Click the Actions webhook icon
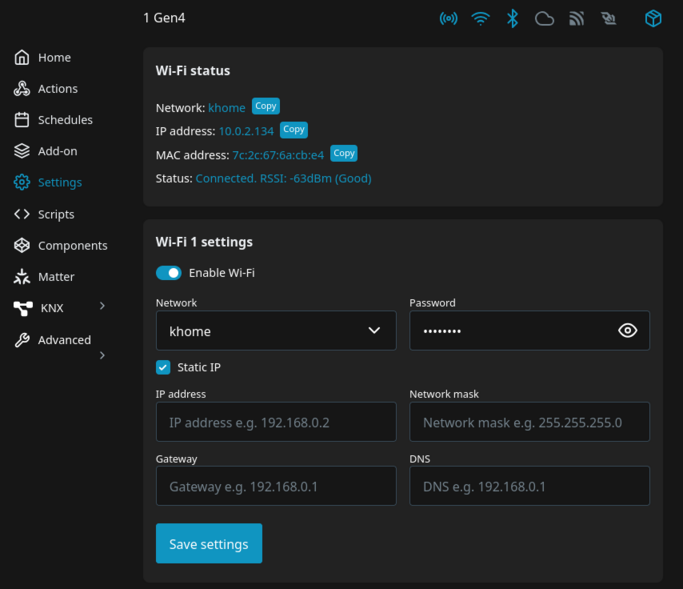 (x=22, y=88)
